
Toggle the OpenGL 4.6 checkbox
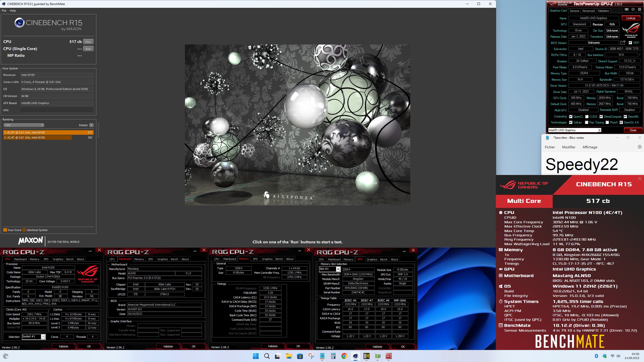[621, 122]
